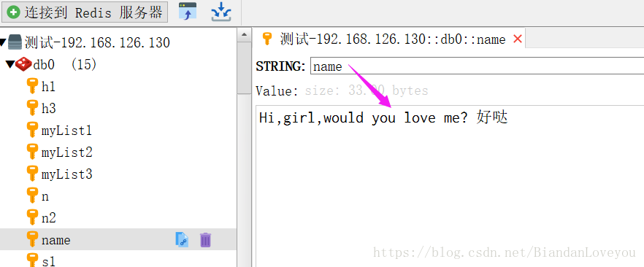Open the myList2 key
This screenshot has height=267, width=644.
pos(67,152)
